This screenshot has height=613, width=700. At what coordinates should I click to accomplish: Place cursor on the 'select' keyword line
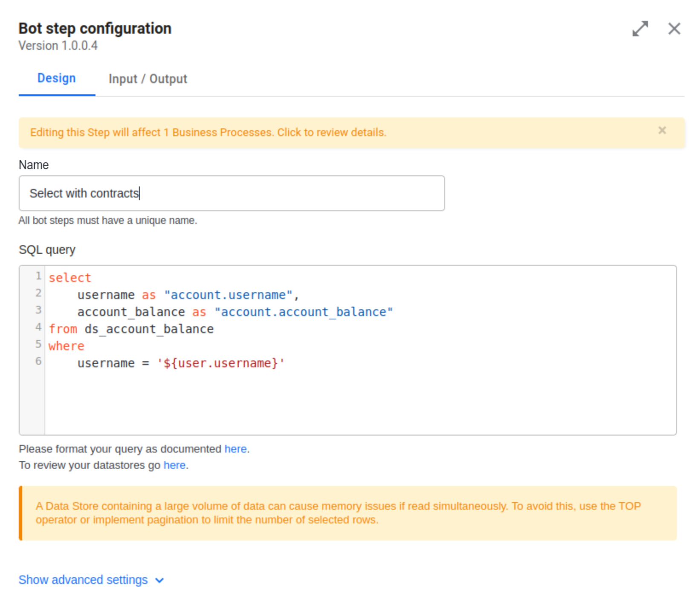pyautogui.click(x=70, y=278)
